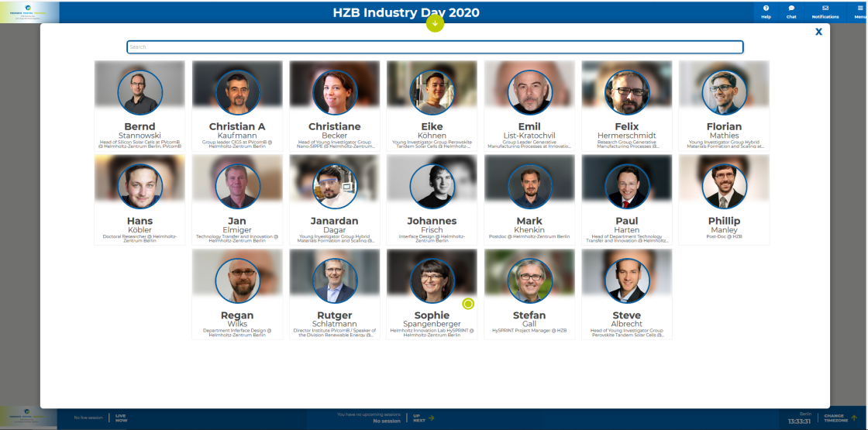Click into the Search field
The height and width of the screenshot is (430, 868).
(435, 47)
